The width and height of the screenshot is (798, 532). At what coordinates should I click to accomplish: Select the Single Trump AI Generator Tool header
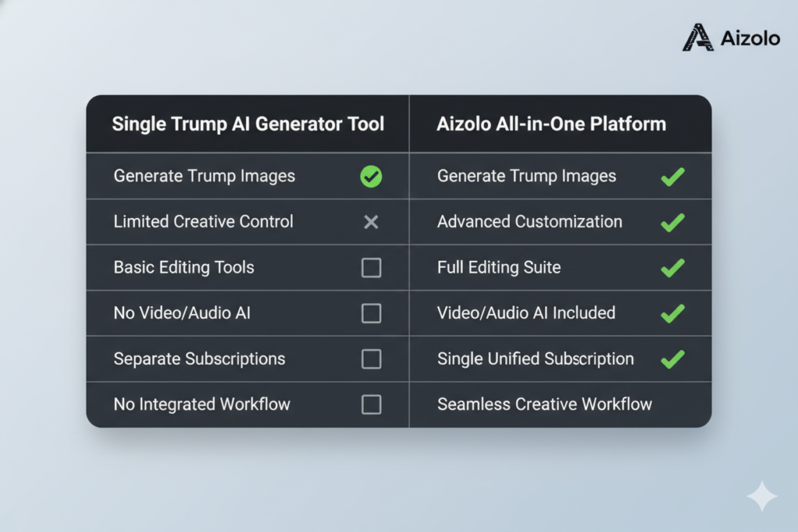(x=249, y=123)
